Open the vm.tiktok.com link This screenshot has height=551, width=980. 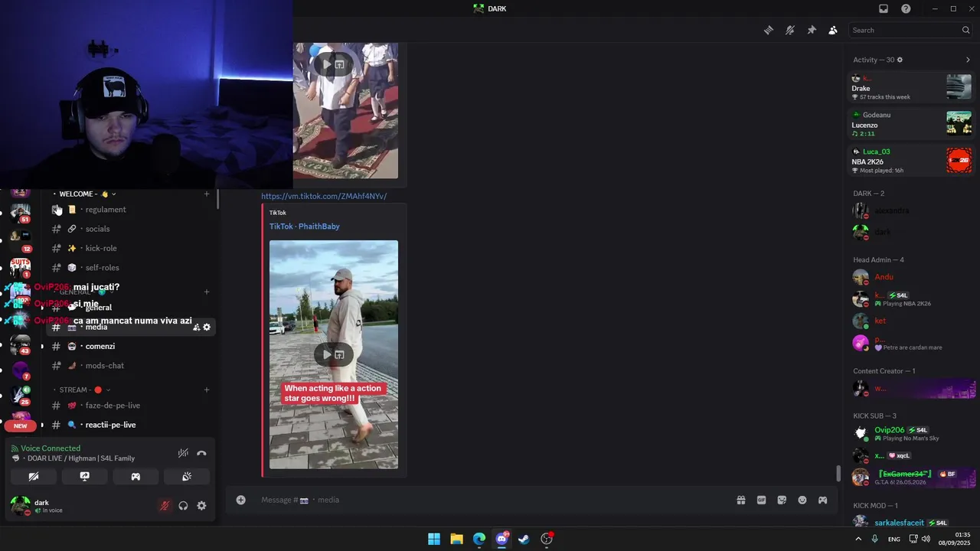tap(324, 196)
